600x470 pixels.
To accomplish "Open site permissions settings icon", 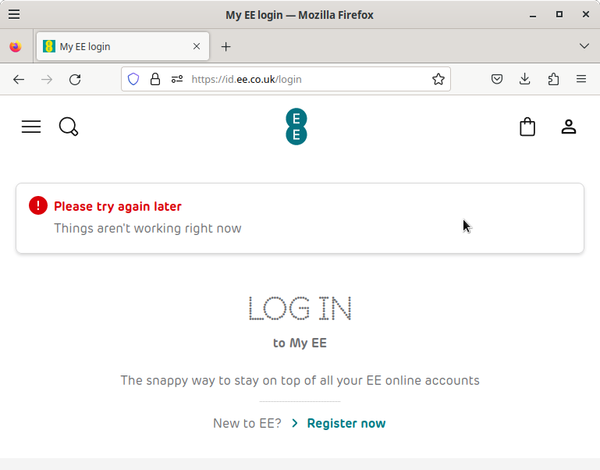I will (177, 79).
